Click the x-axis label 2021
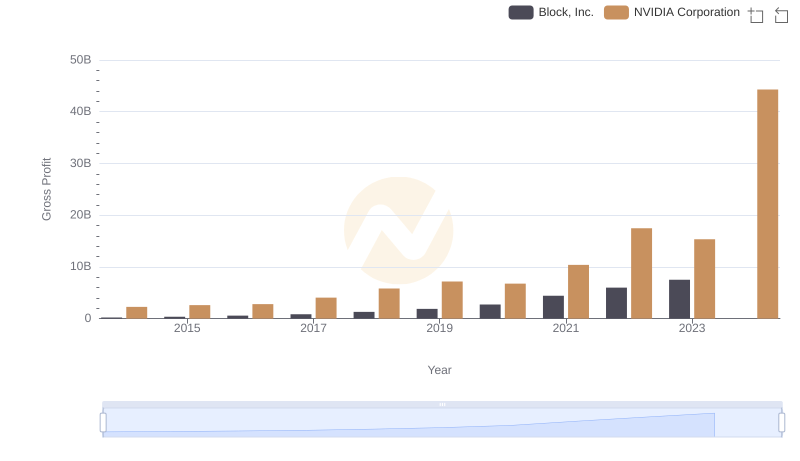The width and height of the screenshot is (800, 461). click(x=566, y=328)
